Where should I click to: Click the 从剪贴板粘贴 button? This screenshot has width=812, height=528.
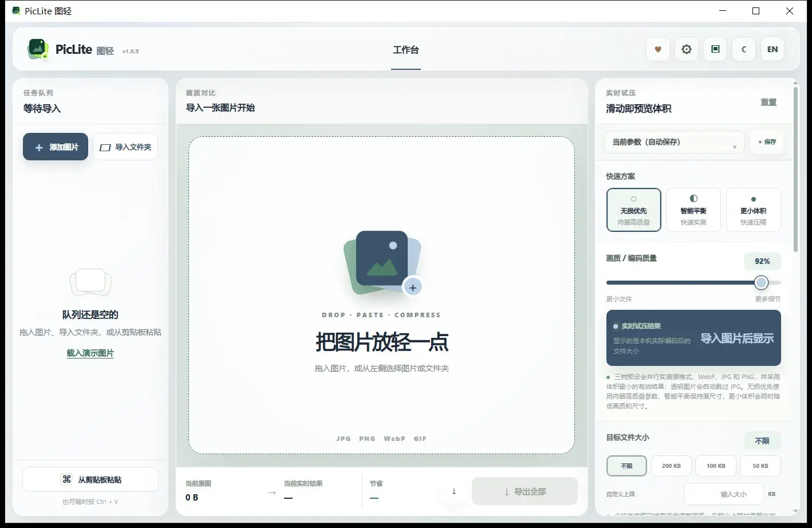point(90,479)
